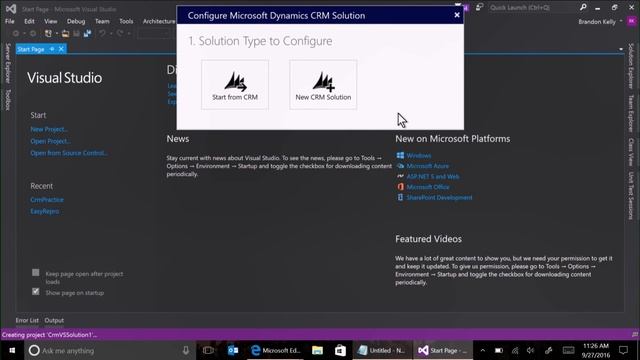Screen dimensions: 640x360
Task: Open the Unit Test Sessions side tab
Action: point(631,195)
